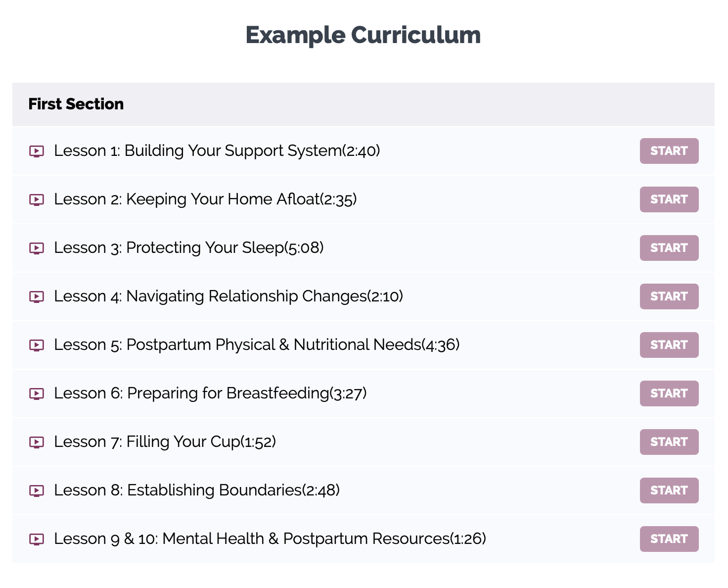This screenshot has width=728, height=588.
Task: Click video icon for Establishing Boundaries lesson
Action: point(37,490)
